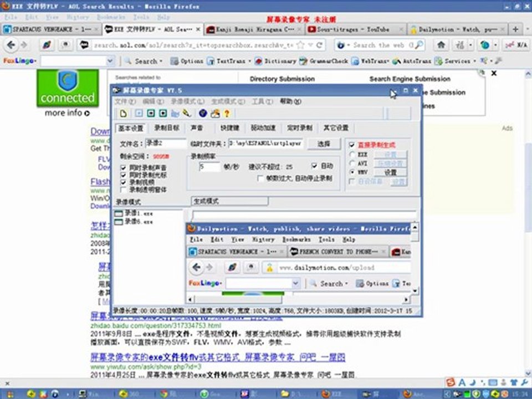Click FoxLingo GrammarCheck
Screen dimensions: 532x399
[x=324, y=61]
